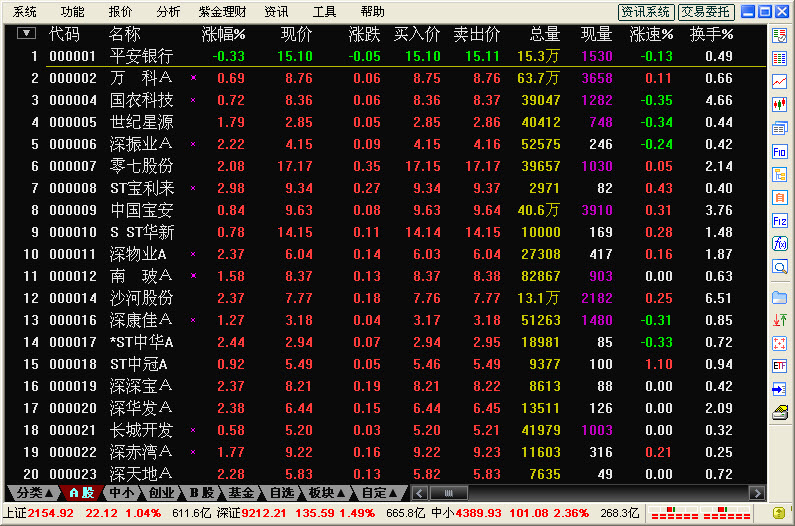
Task: Switch to the B股 tab
Action: 201,493
